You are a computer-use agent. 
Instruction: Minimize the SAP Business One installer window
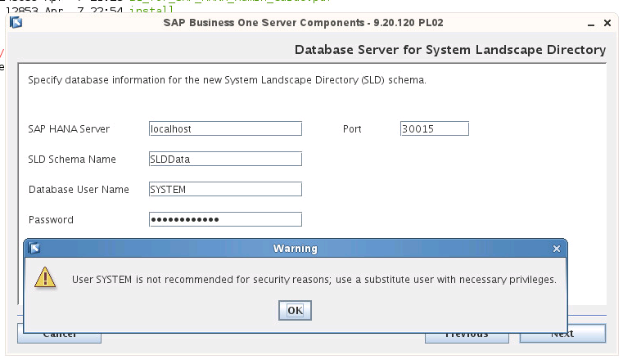click(591, 24)
